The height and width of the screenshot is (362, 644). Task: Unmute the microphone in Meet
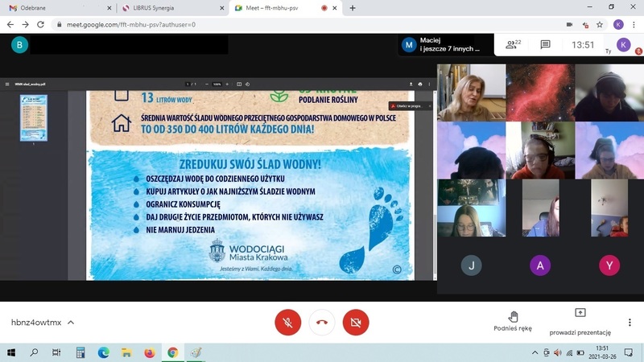click(287, 323)
